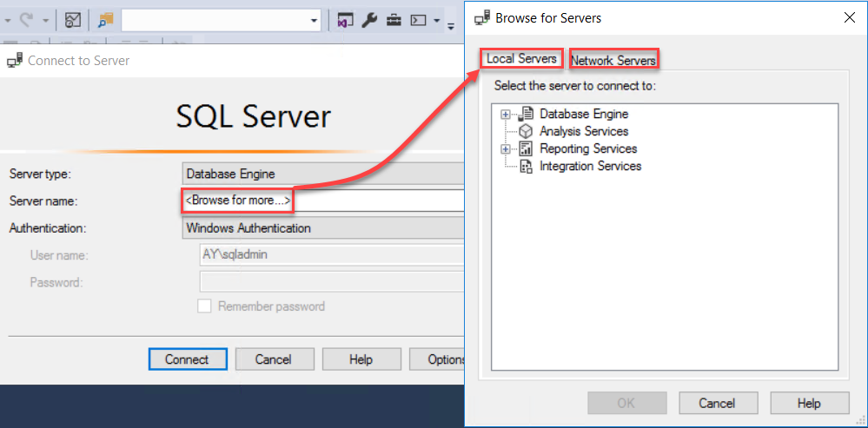Open the Server type combo box

[x=322, y=174]
